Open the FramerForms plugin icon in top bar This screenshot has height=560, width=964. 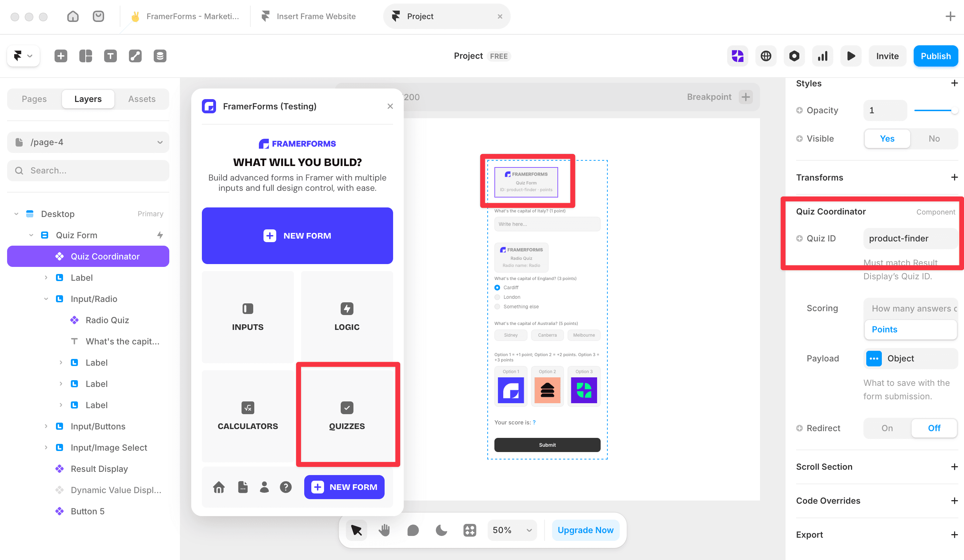[x=737, y=56]
